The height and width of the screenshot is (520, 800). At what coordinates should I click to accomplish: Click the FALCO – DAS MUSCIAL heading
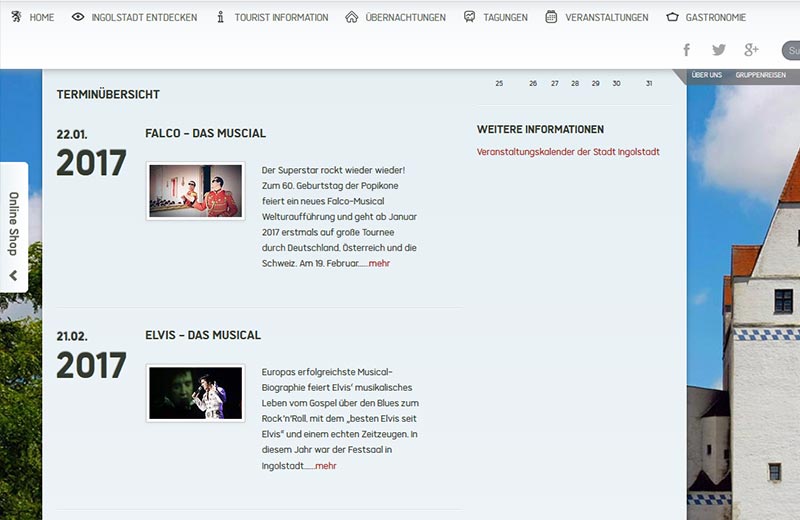206,133
